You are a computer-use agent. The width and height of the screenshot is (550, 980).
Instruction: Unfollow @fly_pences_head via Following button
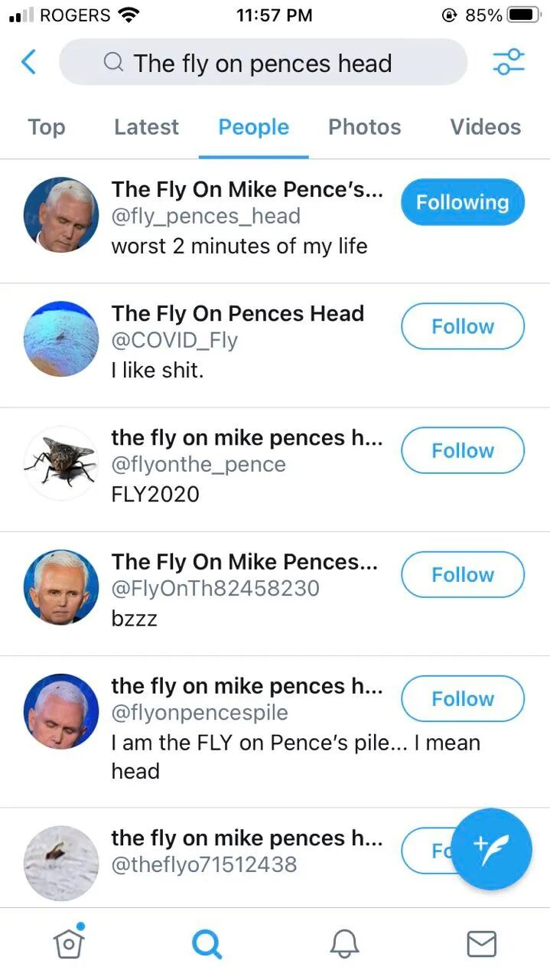point(462,202)
